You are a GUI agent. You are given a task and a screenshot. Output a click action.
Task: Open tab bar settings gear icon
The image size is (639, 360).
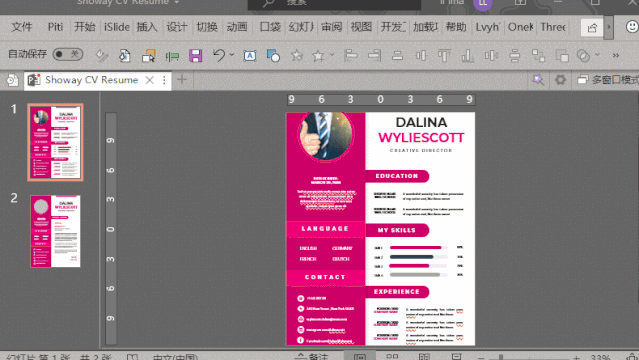pos(561,80)
